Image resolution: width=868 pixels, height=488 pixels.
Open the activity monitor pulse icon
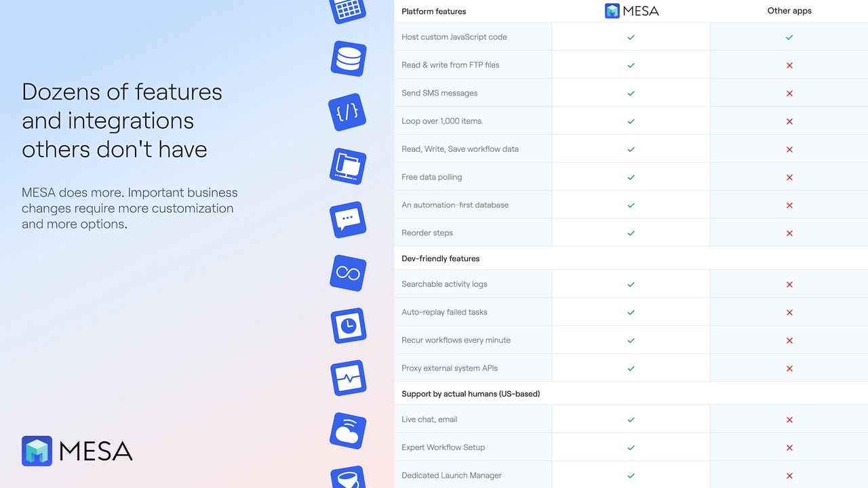click(348, 378)
